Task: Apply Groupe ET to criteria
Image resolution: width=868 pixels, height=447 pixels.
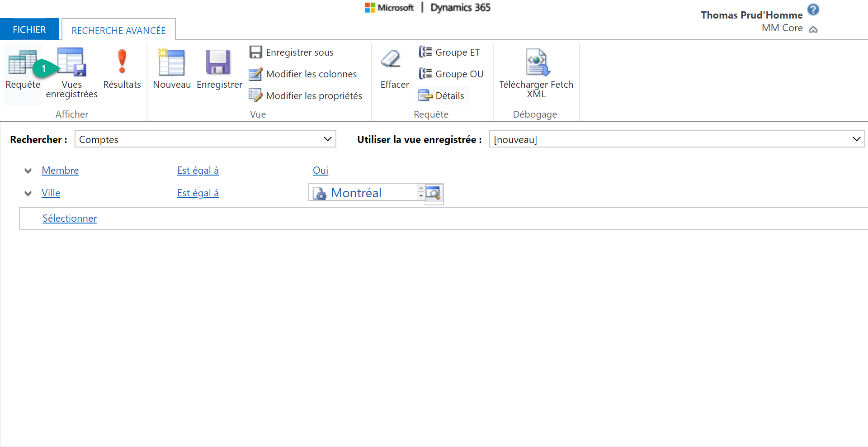Action: (x=449, y=52)
